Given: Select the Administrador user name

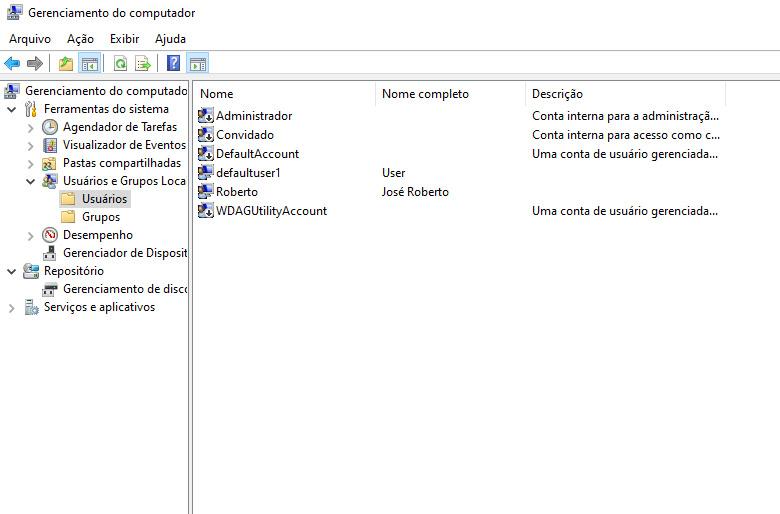Looking at the screenshot, I should (254, 115).
